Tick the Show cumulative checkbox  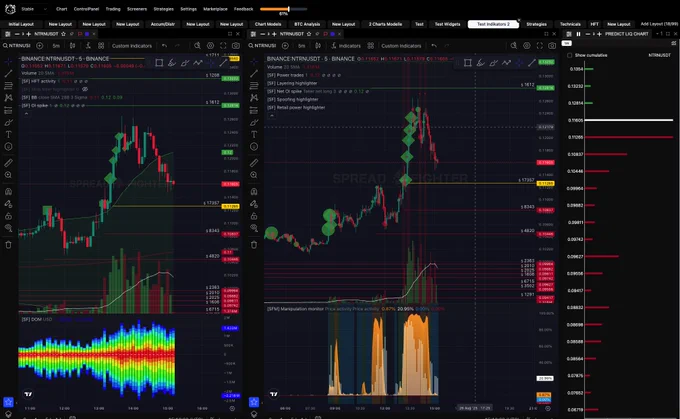(569, 55)
